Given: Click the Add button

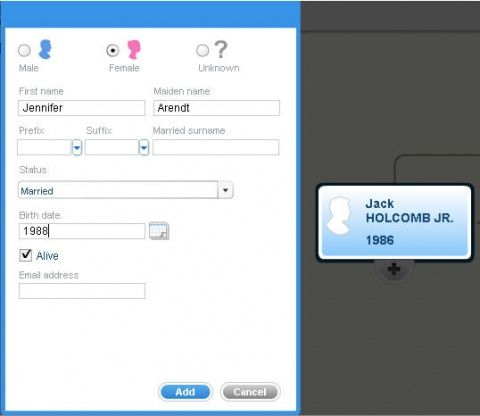Looking at the screenshot, I should [x=185, y=392].
